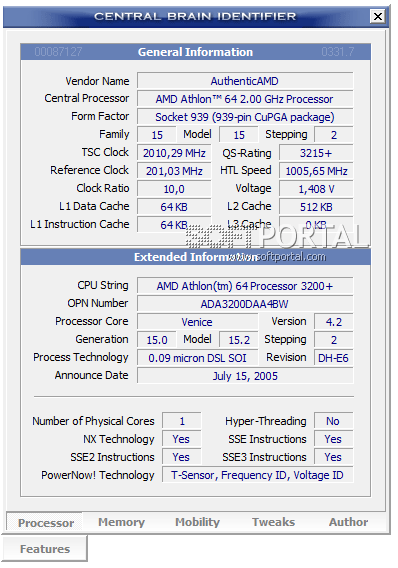
Task: Close the Central Brain Identifier window
Action: (378, 16)
